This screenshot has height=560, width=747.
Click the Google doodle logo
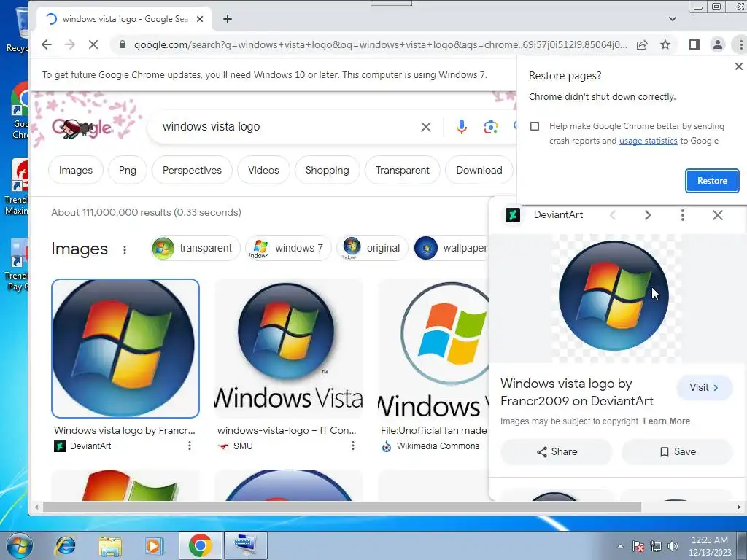[x=82, y=128]
